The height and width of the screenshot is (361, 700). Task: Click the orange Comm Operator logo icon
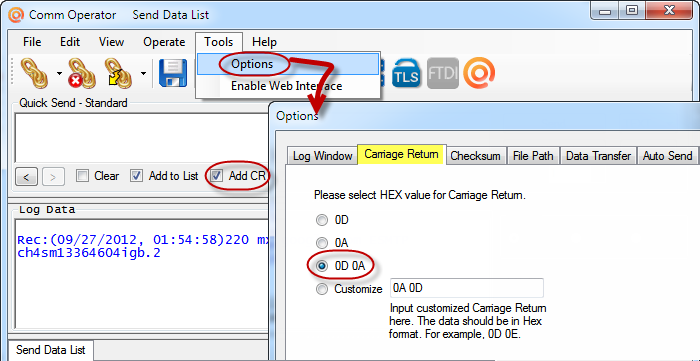pyautogui.click(x=479, y=73)
